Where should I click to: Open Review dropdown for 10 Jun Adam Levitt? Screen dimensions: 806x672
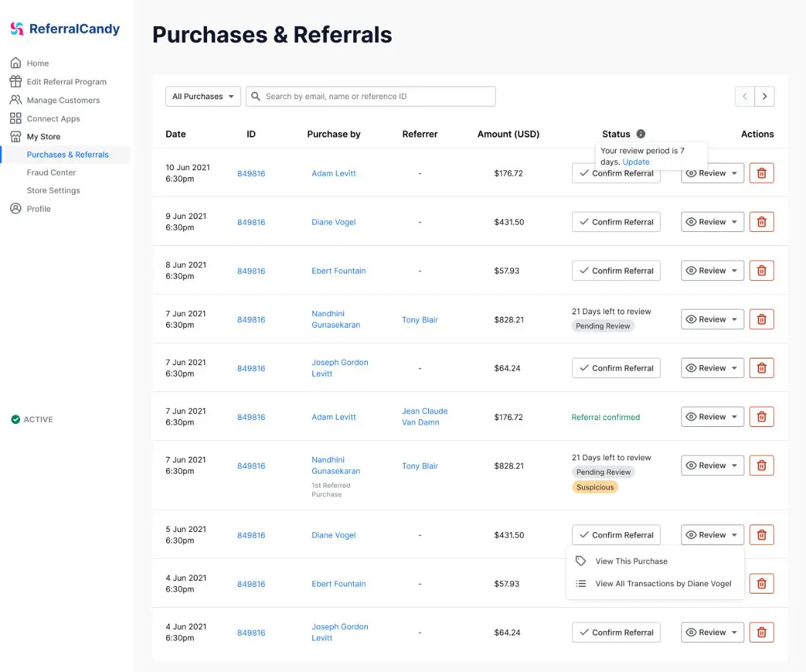pos(713,173)
